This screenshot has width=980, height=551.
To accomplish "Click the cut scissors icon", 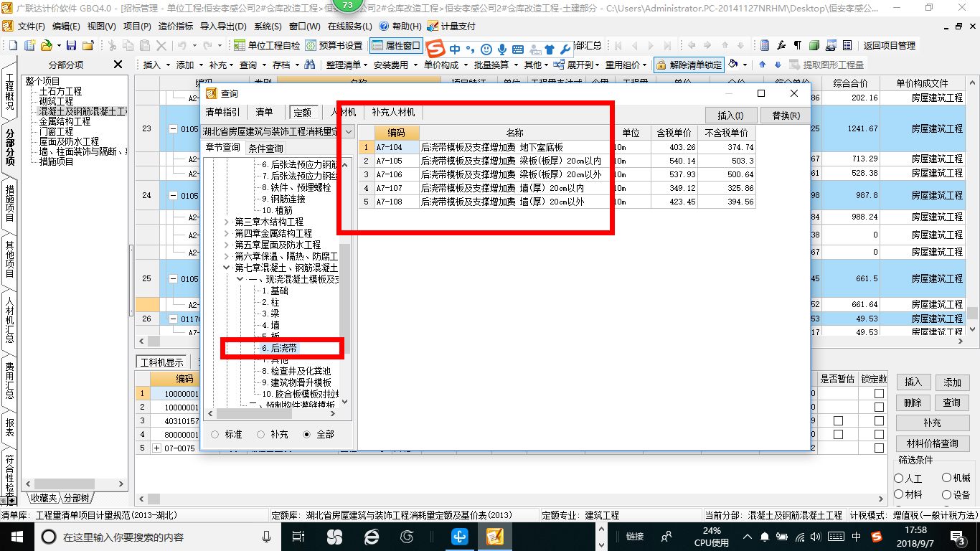I will point(112,45).
